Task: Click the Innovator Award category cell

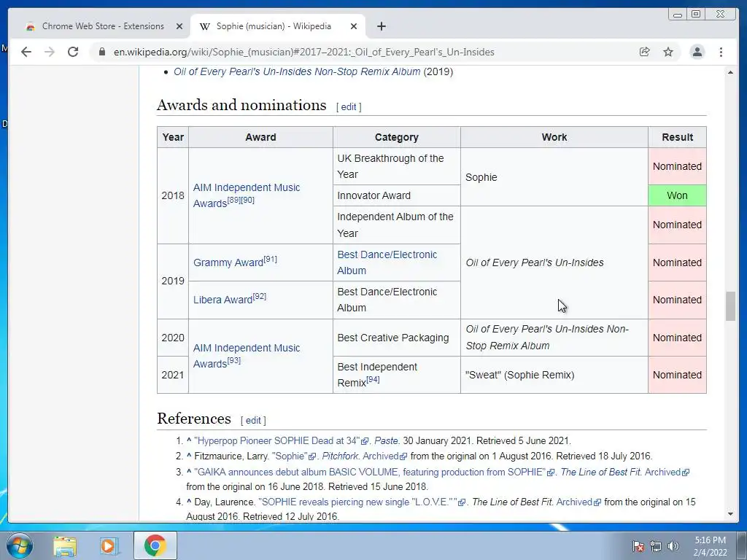Action: point(396,195)
